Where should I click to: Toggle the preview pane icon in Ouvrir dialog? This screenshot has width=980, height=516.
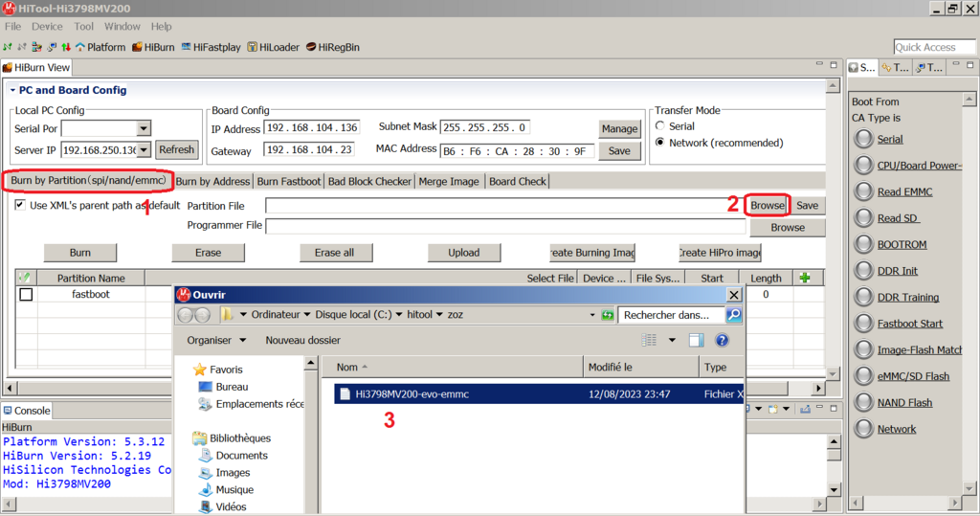697,340
